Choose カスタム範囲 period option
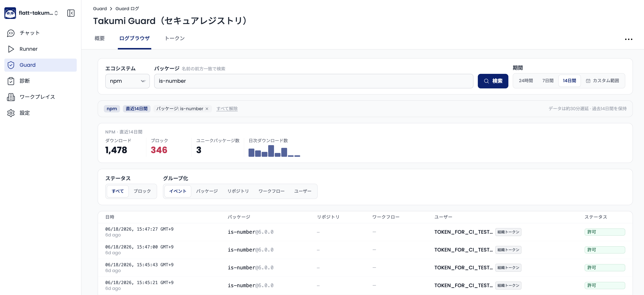644x295 pixels. [x=603, y=81]
